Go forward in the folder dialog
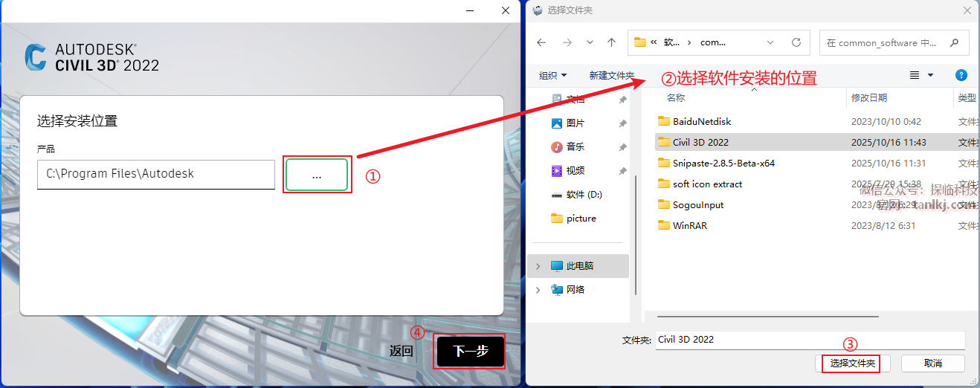The height and width of the screenshot is (388, 980). tap(567, 42)
